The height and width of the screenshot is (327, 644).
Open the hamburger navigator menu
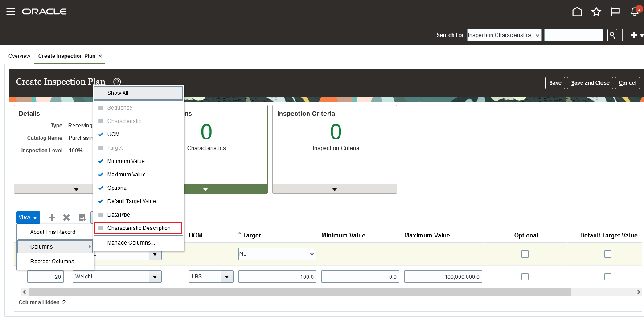point(11,12)
